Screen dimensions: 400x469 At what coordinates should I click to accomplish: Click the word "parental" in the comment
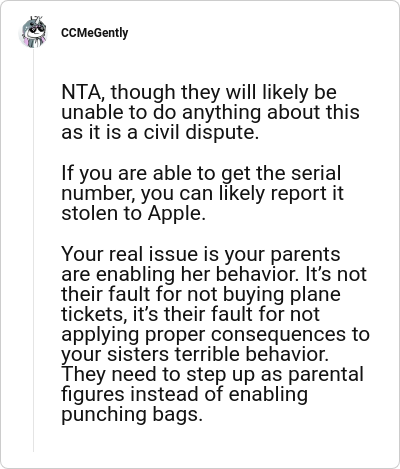click(x=325, y=375)
